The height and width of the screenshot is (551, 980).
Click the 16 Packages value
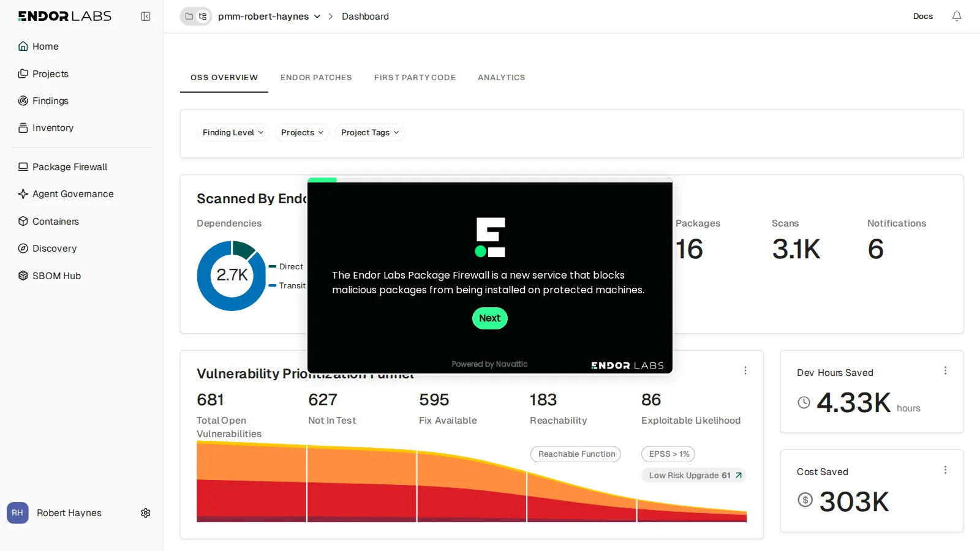[x=689, y=249]
